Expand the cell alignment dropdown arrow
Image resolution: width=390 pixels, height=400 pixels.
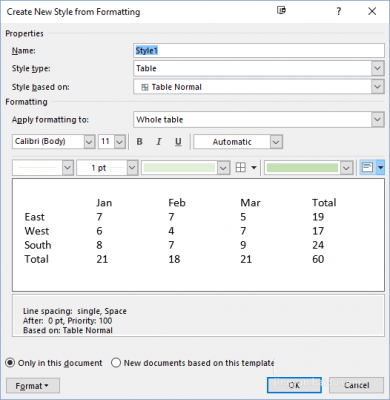[x=381, y=167]
